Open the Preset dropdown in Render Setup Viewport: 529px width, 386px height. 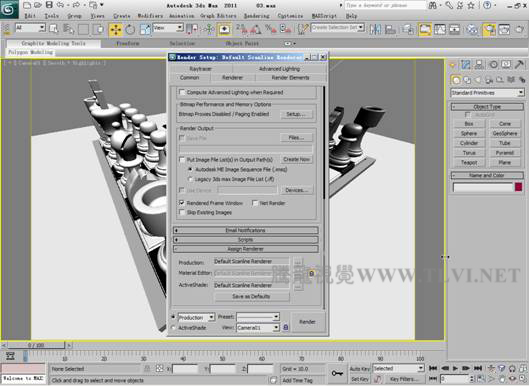coord(258,317)
